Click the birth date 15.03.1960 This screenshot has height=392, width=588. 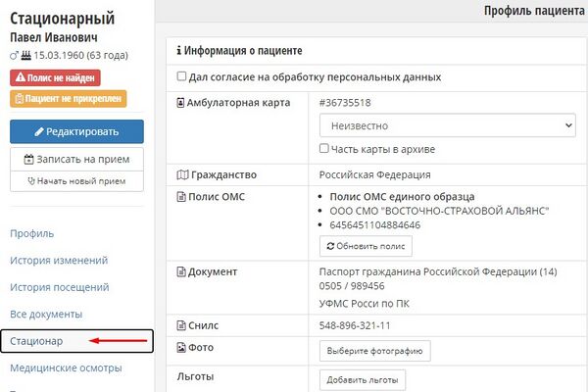(x=59, y=55)
